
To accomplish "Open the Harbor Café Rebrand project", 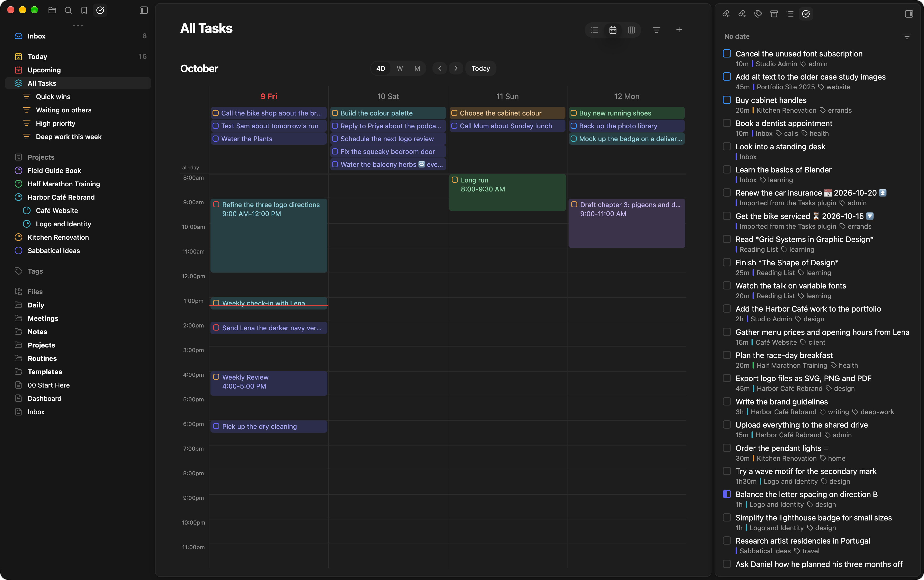I will click(x=78, y=197).
